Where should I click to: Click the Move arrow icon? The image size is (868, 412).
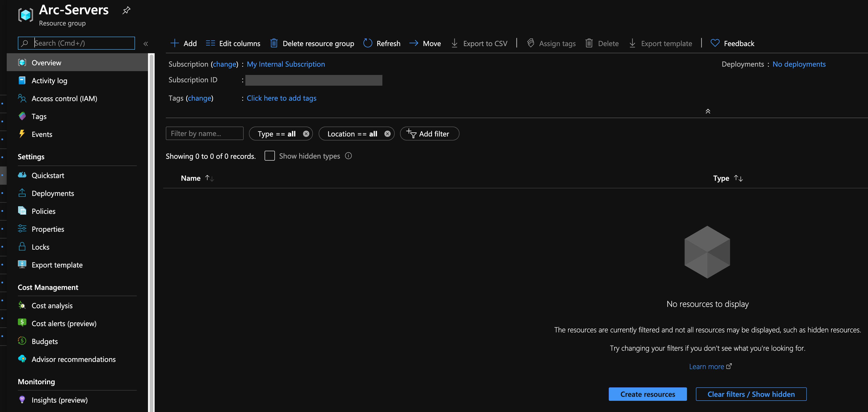[413, 43]
